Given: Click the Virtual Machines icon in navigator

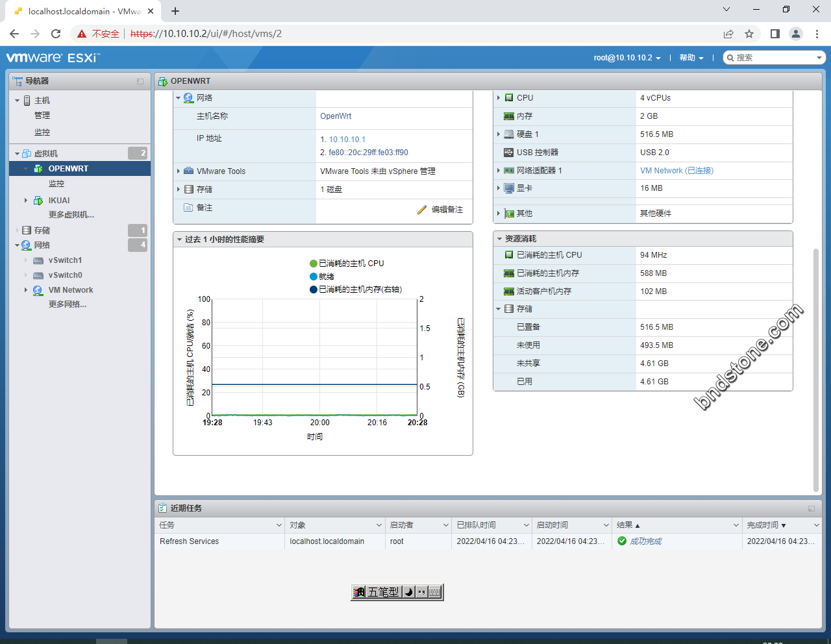Looking at the screenshot, I should (27, 154).
